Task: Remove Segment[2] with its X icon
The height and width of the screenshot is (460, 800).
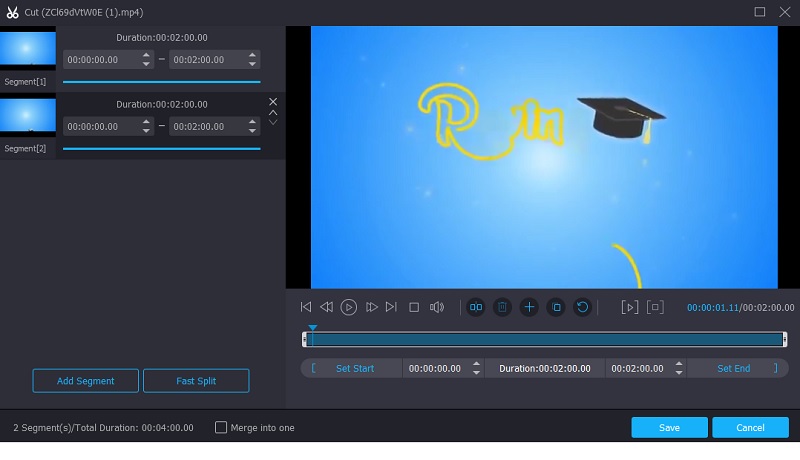Action: point(273,102)
